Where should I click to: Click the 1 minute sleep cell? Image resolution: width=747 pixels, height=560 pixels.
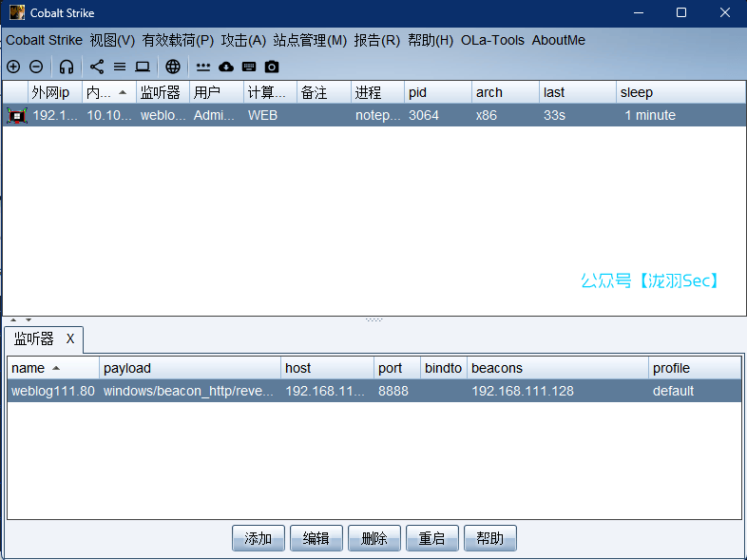click(x=680, y=115)
